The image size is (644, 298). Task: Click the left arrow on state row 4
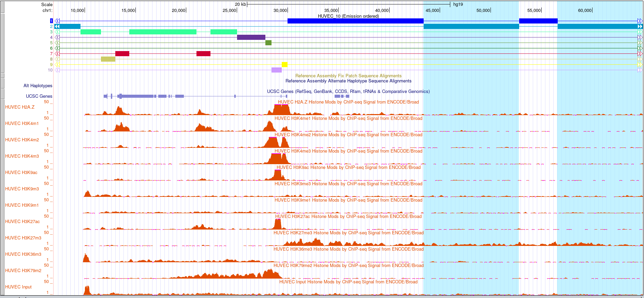(57, 37)
